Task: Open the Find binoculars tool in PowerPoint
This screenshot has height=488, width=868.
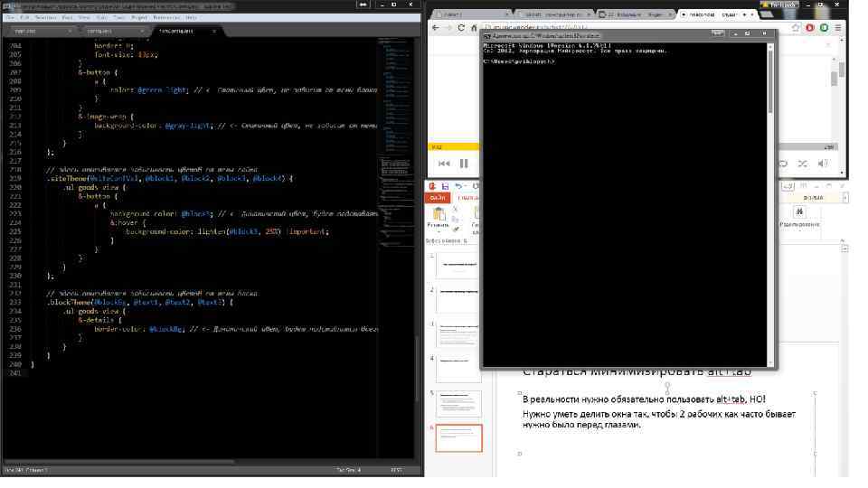Action: click(x=799, y=211)
